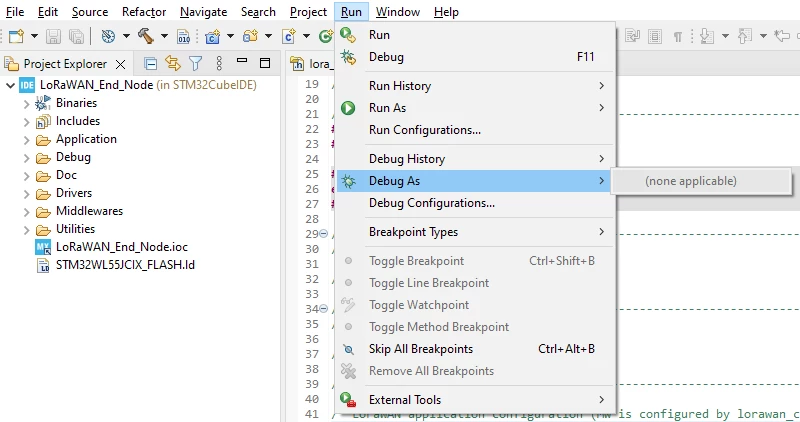Viewport: 800px width, 422px height.
Task: Click the Last Edit Location icon
Action: pyautogui.click(x=782, y=36)
